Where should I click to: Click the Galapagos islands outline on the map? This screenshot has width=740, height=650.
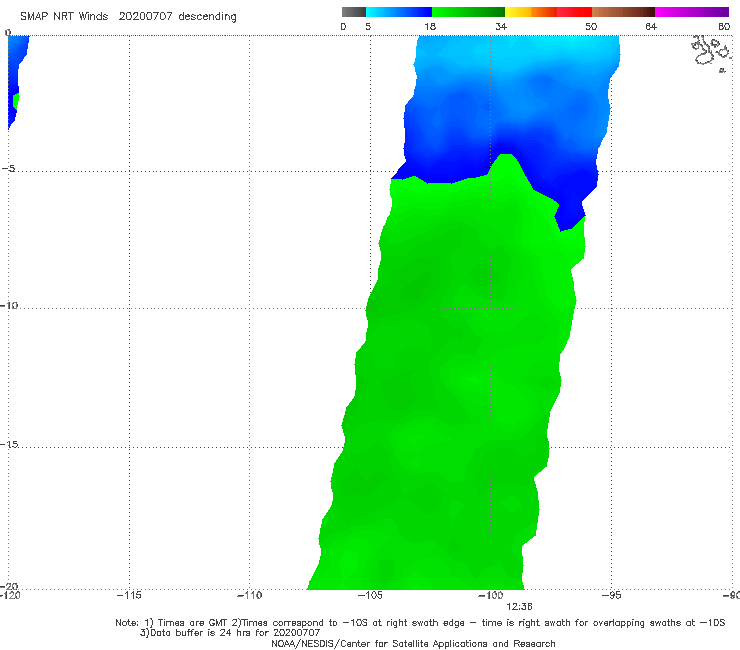tap(710, 52)
